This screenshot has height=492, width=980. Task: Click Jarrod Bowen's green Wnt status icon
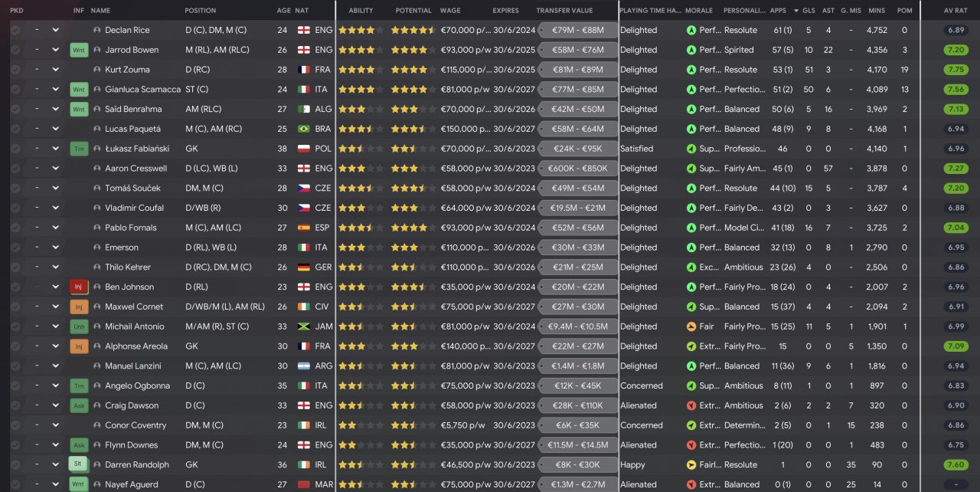point(79,50)
